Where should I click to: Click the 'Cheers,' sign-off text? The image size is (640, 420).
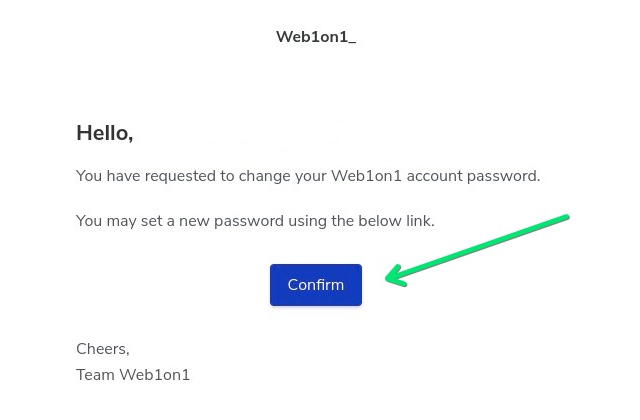tap(103, 349)
